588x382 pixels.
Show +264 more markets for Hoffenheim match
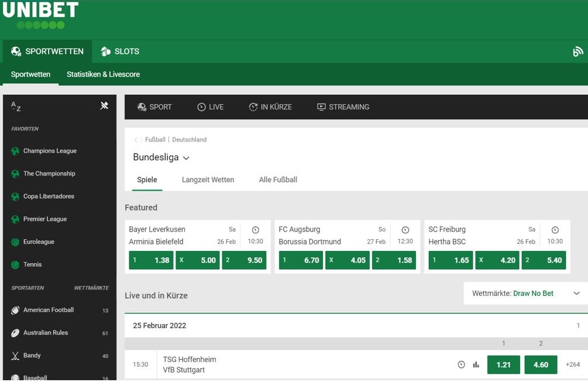point(573,364)
